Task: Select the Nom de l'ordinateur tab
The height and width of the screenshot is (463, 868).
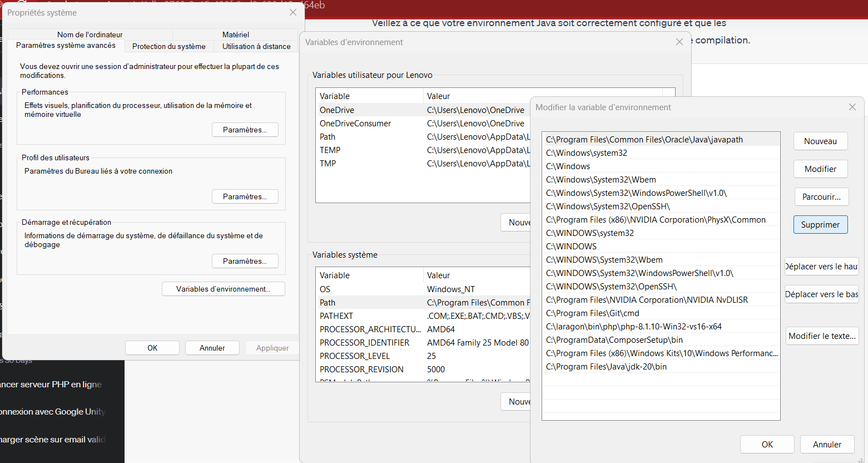Action: point(90,35)
